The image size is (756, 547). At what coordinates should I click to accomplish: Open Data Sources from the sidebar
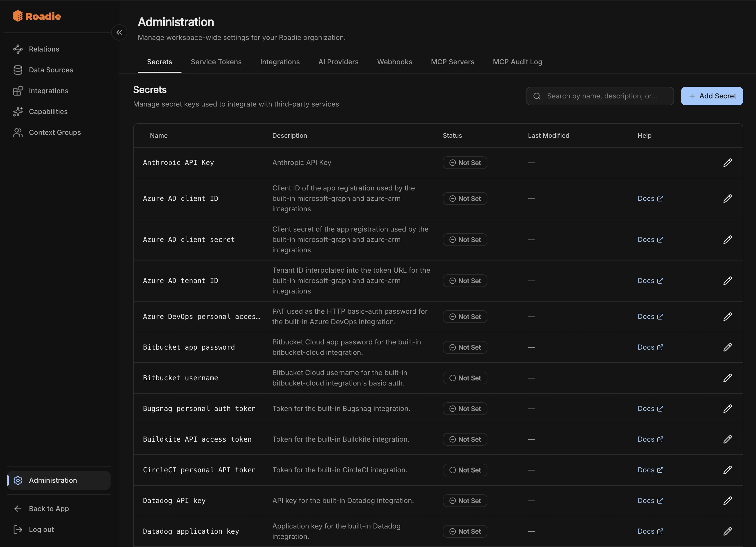pos(59,70)
